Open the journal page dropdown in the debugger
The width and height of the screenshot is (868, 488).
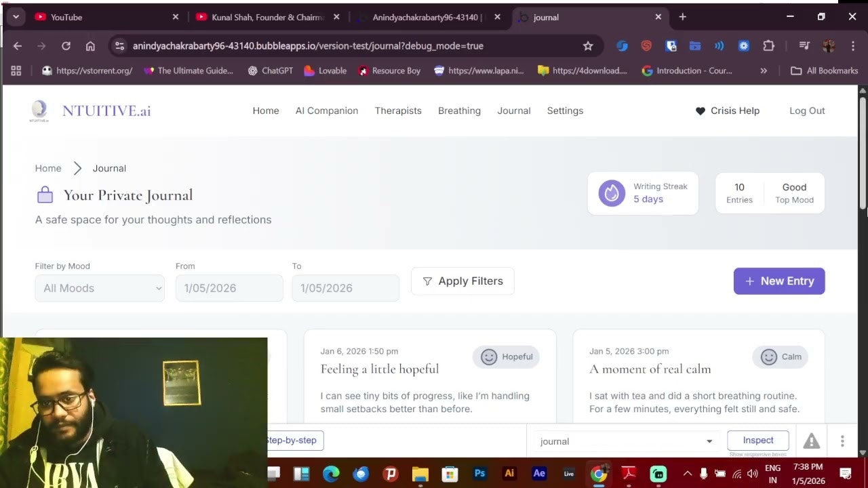coord(625,441)
